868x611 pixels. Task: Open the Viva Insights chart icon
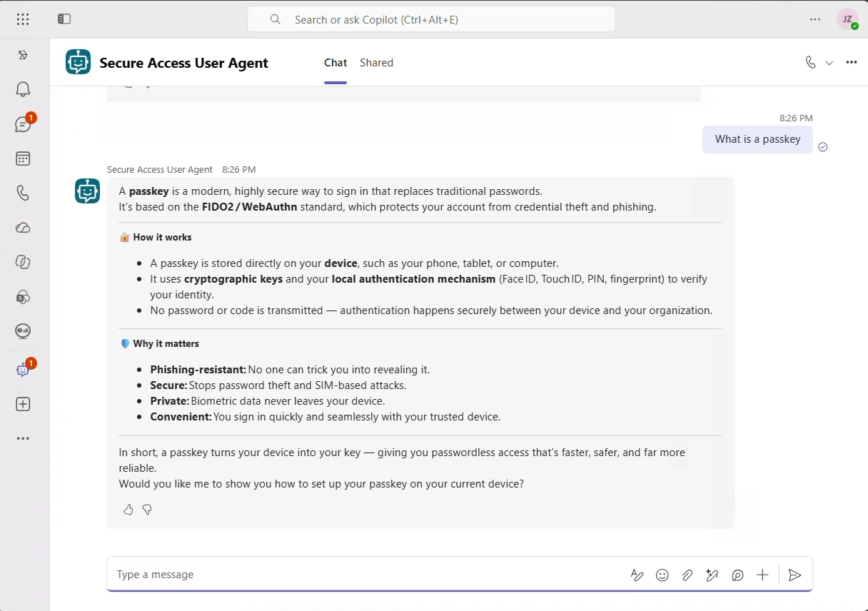(23, 331)
